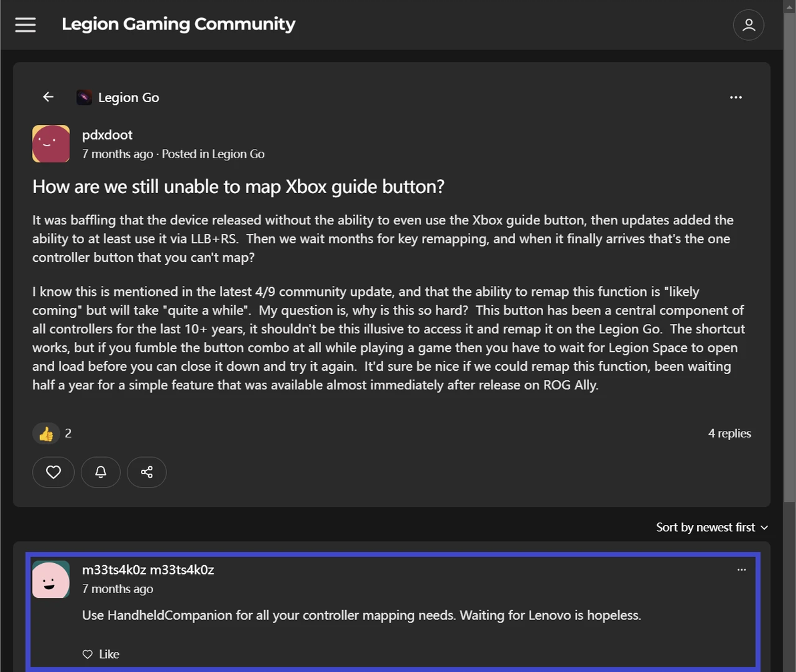
Task: Favorite the post with heart button
Action: 53,472
